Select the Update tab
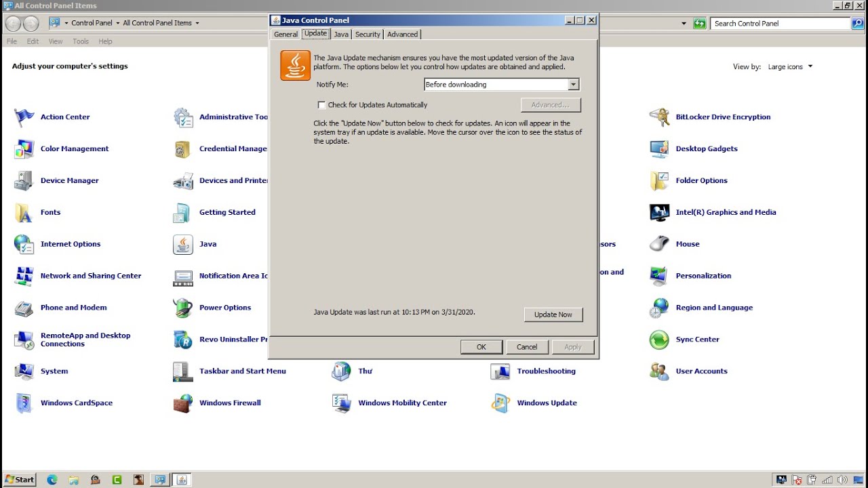 [315, 33]
